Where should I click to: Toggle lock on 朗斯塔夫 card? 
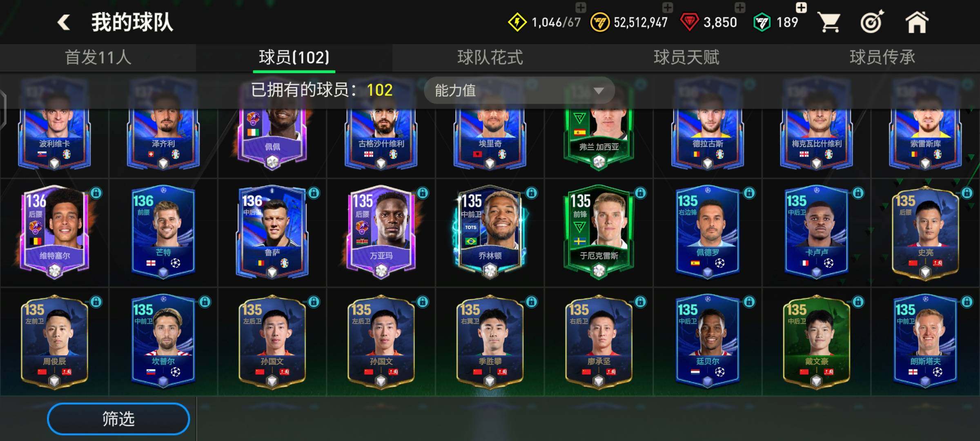coord(967,302)
